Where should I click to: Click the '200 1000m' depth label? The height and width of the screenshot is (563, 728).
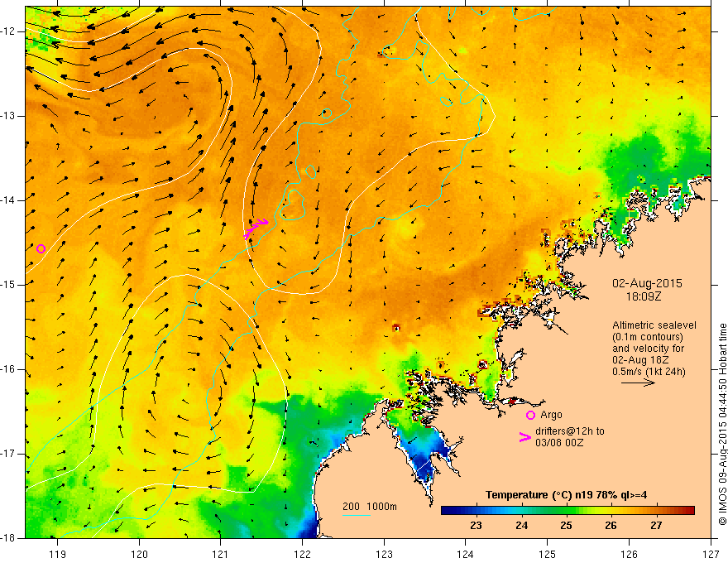pos(370,507)
